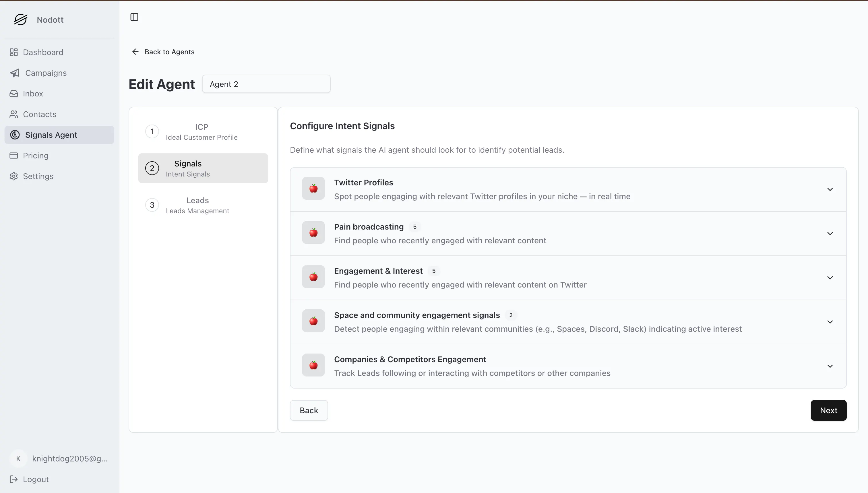Click the Space and community count badge 2
This screenshot has width=868, height=493.
pos(511,315)
